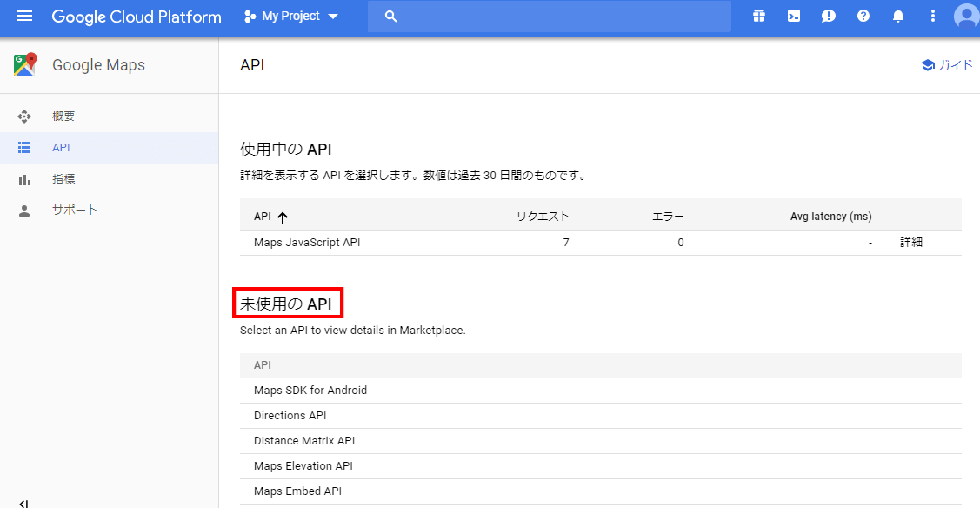This screenshot has height=508, width=980.
Task: Click error count 0 cell
Action: point(681,243)
